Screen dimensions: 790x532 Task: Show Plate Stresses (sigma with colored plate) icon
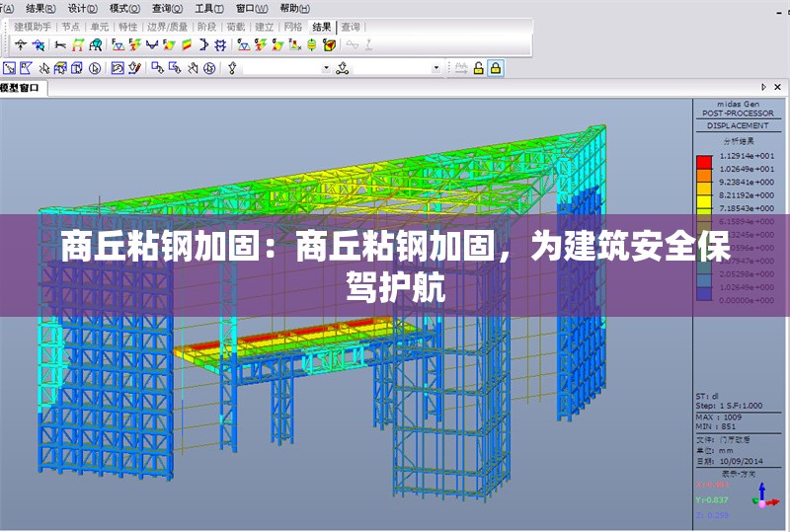coord(277,45)
